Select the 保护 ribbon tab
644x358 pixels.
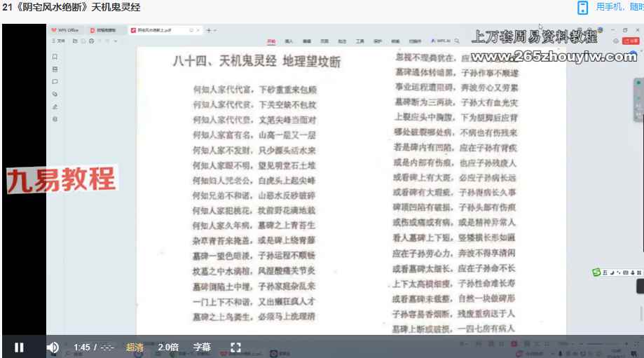(378, 41)
